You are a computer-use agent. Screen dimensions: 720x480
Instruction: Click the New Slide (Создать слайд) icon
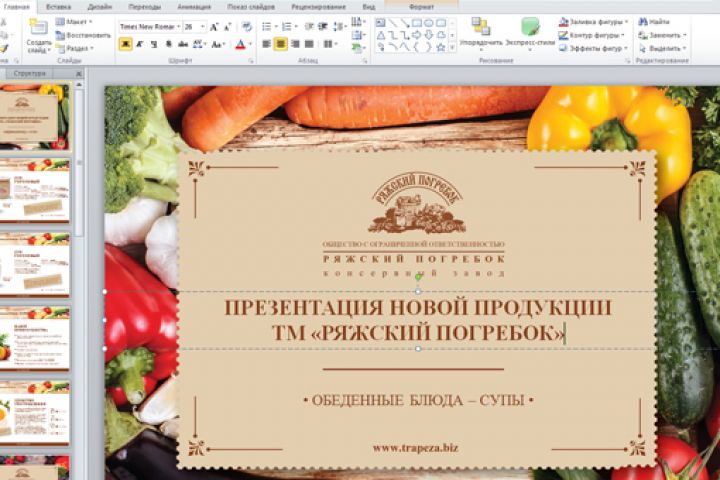click(38, 28)
